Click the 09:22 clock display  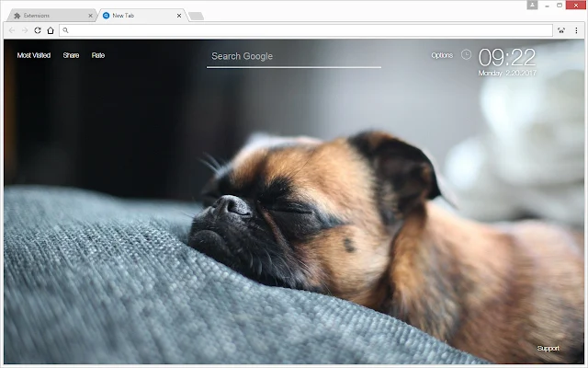coord(507,57)
